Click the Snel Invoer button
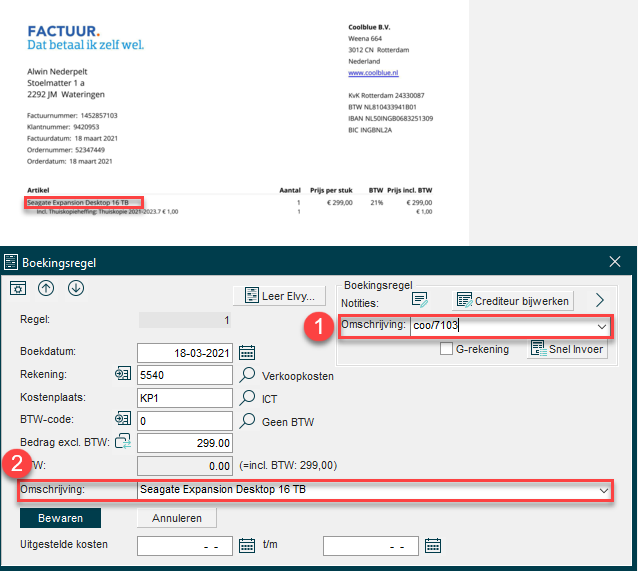Viewport: 638px width, 571px height. pos(567,349)
